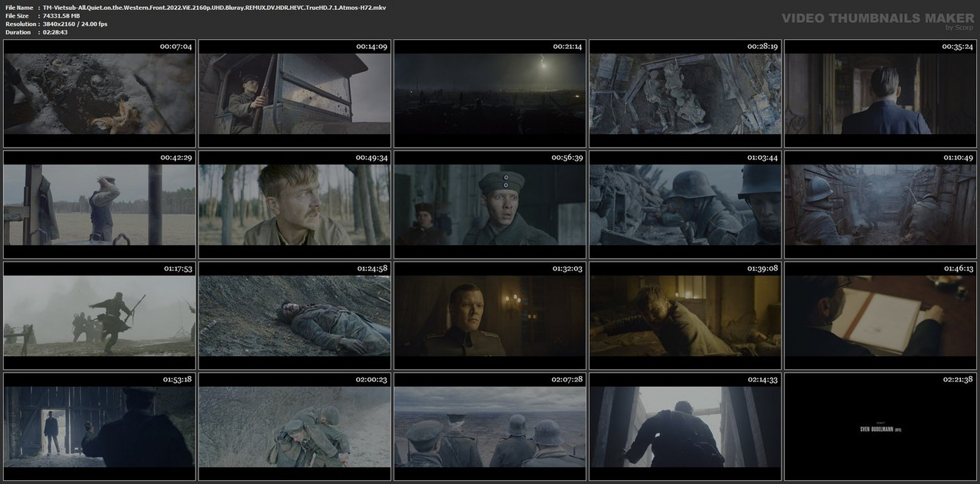Select the thumbnail timestamped 00:35:24
Viewport: 980px width, 484px height.
point(880,94)
